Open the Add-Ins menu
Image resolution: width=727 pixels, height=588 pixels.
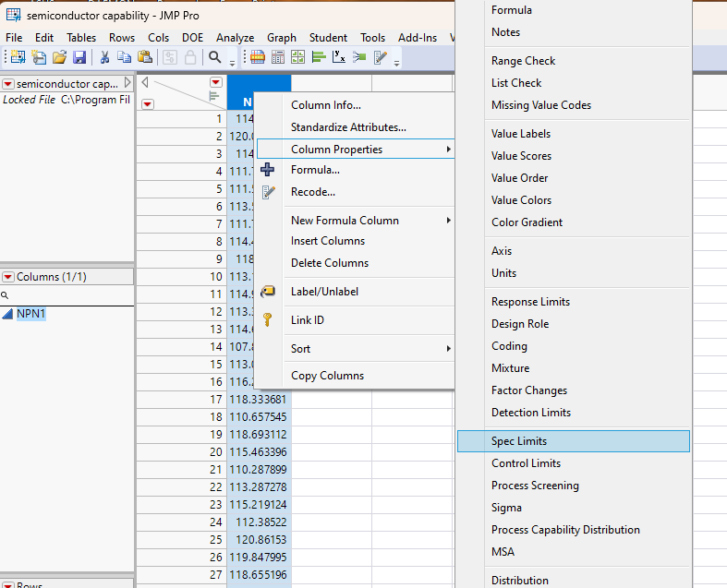pos(418,38)
